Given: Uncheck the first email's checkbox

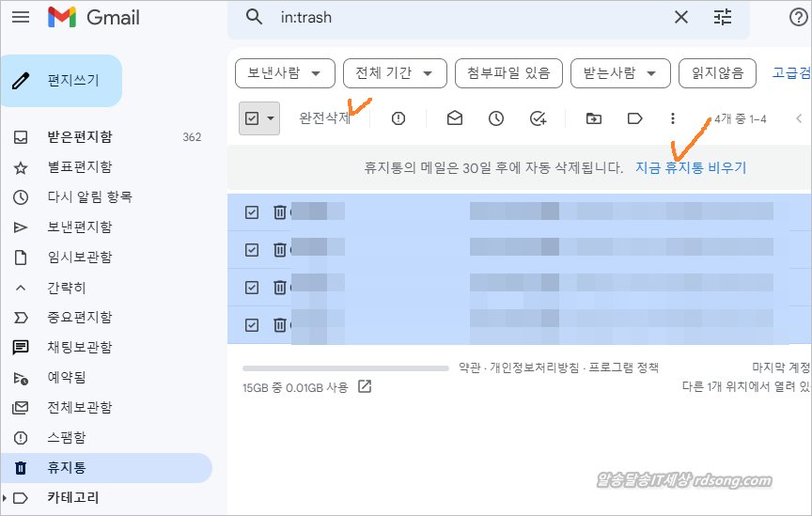Looking at the screenshot, I should pyautogui.click(x=251, y=212).
